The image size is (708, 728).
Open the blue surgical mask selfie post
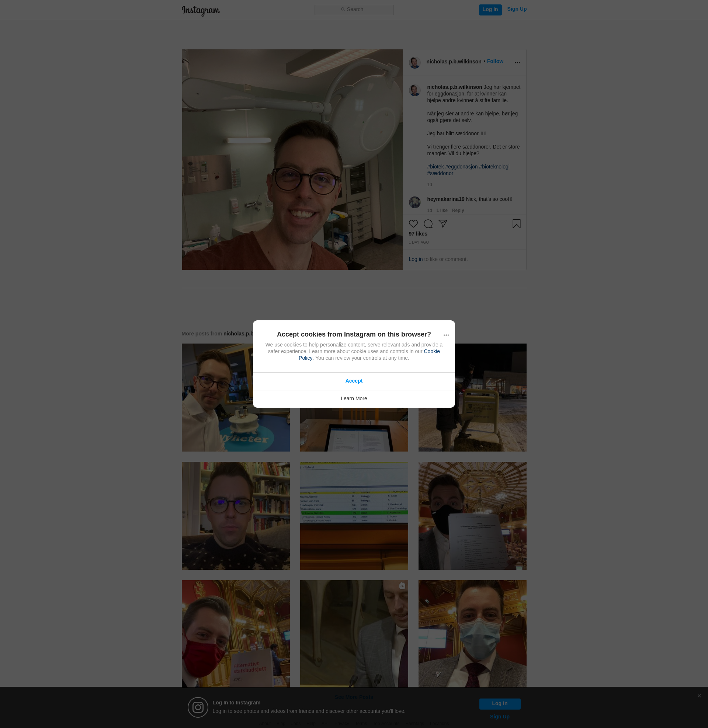pos(472,634)
